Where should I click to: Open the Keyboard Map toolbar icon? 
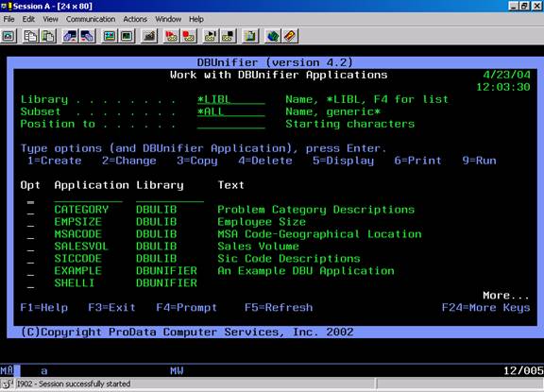tap(149, 36)
